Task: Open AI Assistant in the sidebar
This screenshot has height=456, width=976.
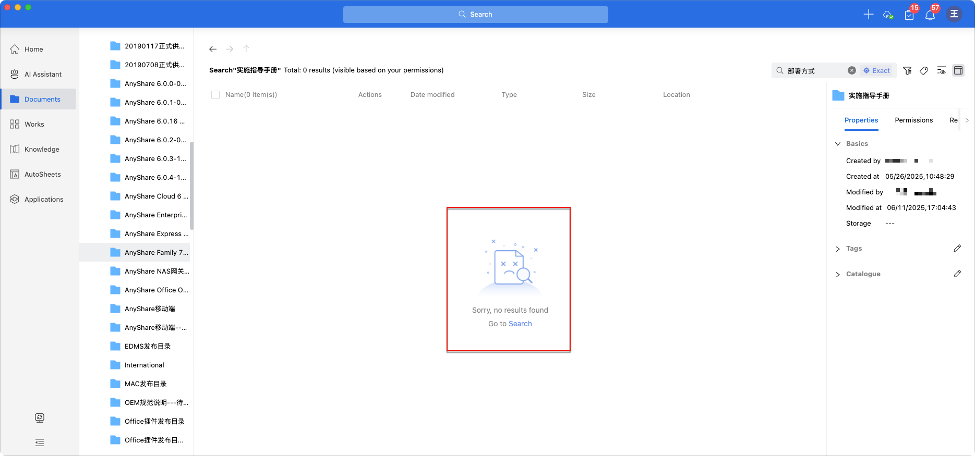Action: 40,74
